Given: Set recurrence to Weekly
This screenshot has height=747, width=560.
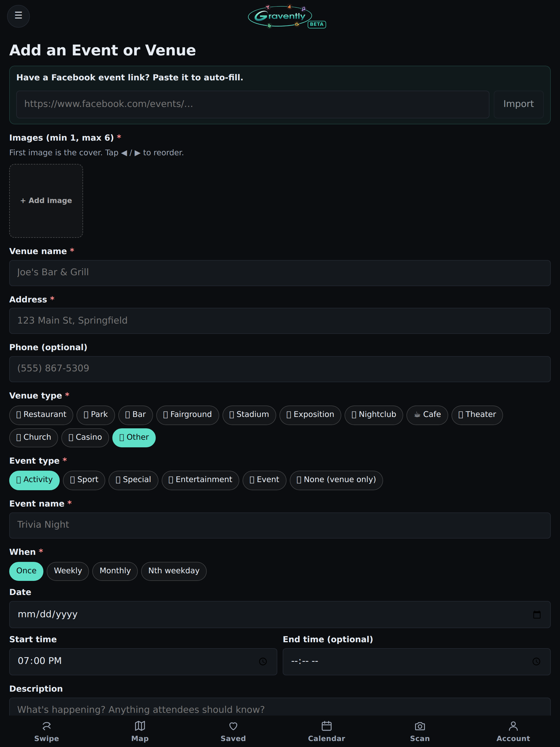Looking at the screenshot, I should (x=68, y=571).
